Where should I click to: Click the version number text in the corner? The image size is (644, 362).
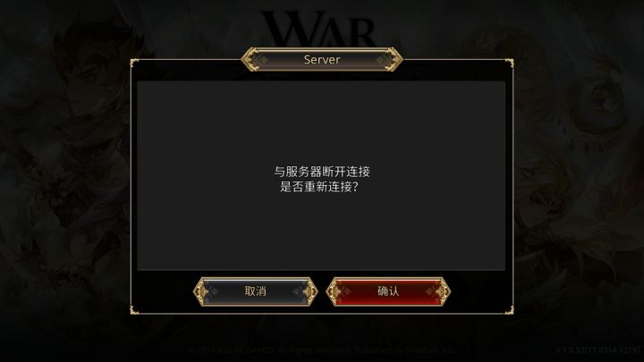(x=598, y=350)
